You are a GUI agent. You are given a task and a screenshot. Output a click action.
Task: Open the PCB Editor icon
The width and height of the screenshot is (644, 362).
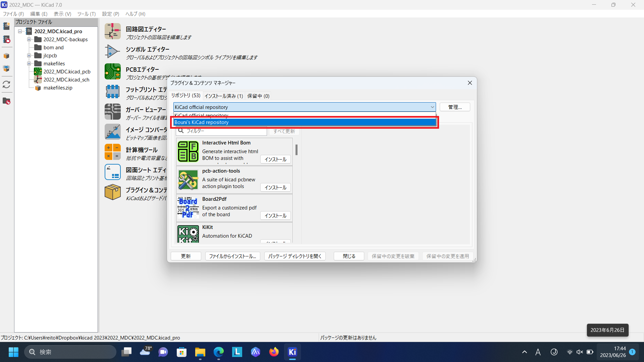(112, 71)
